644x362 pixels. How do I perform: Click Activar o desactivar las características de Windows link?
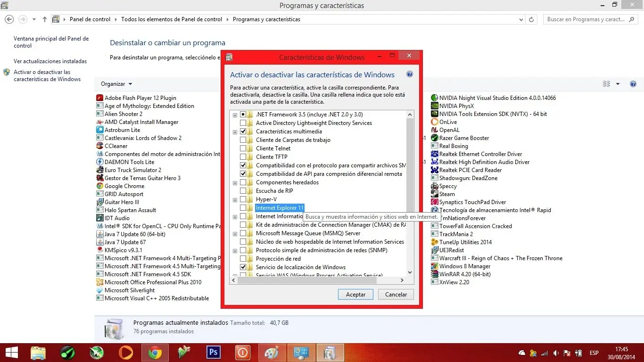pyautogui.click(x=47, y=76)
